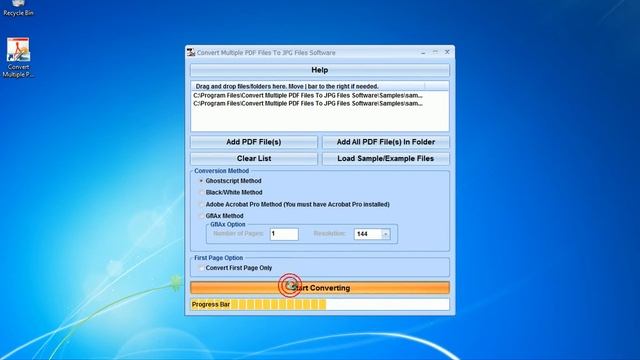Viewport: 640px width, 360px height.
Task: Open the Recycle Bin desktop icon
Action: tap(18, 8)
